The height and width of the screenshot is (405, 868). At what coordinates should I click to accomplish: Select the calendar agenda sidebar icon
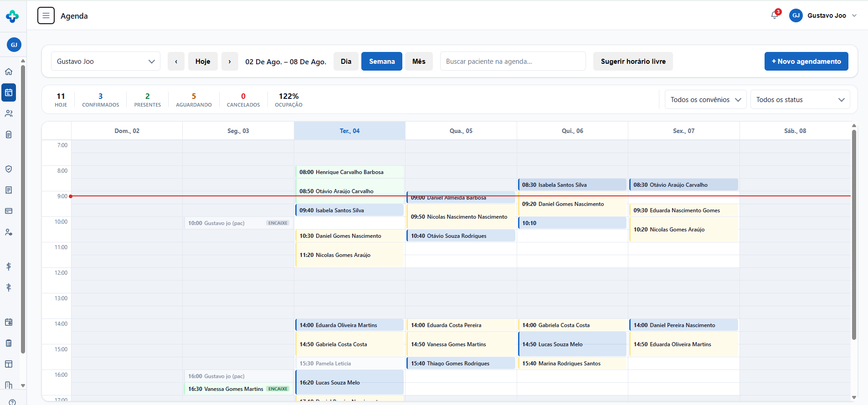pyautogui.click(x=9, y=92)
